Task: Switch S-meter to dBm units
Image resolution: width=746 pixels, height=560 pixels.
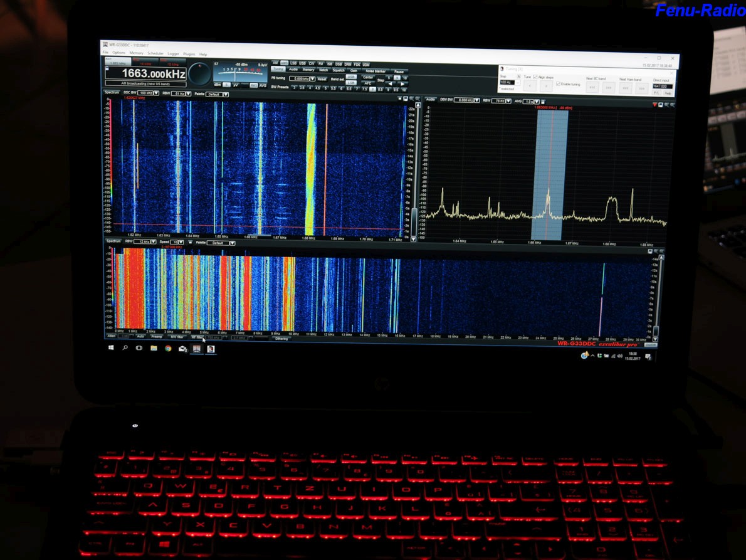Action: point(217,85)
